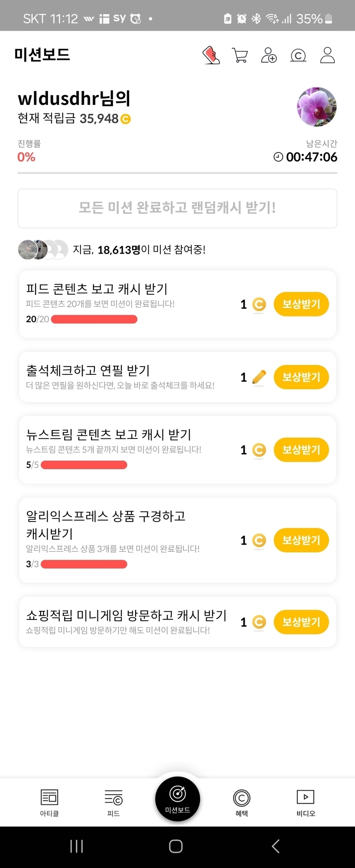Click the 피드 콘텐츠 20/20 progress bar
355x868 pixels.
[94, 319]
